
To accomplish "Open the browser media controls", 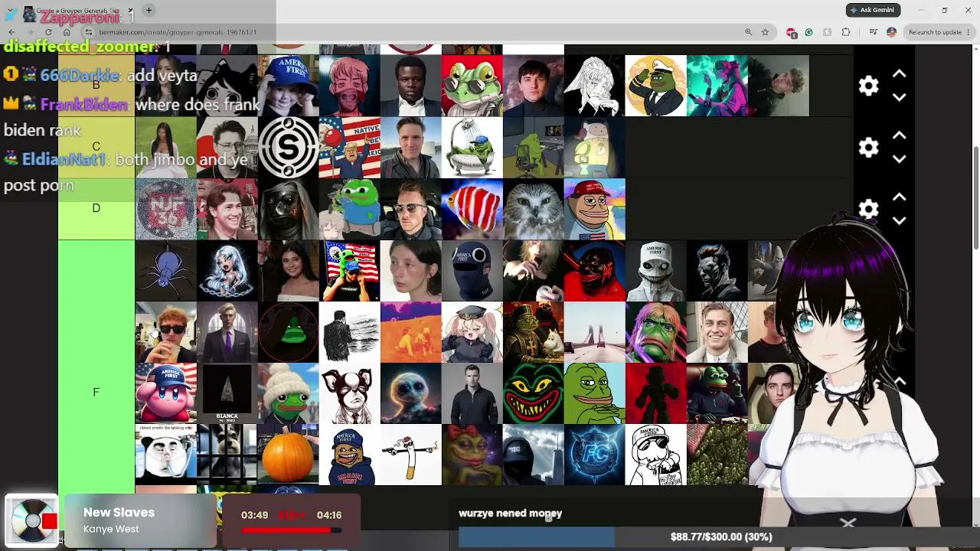I will [x=874, y=32].
